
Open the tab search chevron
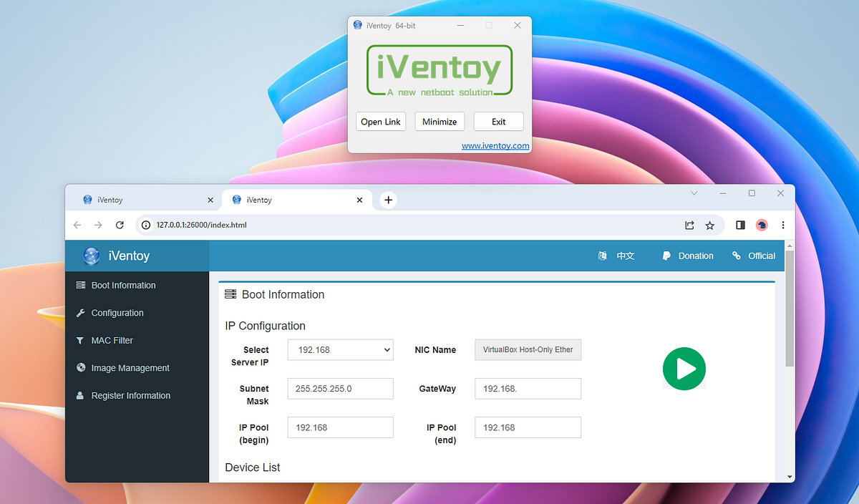pyautogui.click(x=694, y=193)
